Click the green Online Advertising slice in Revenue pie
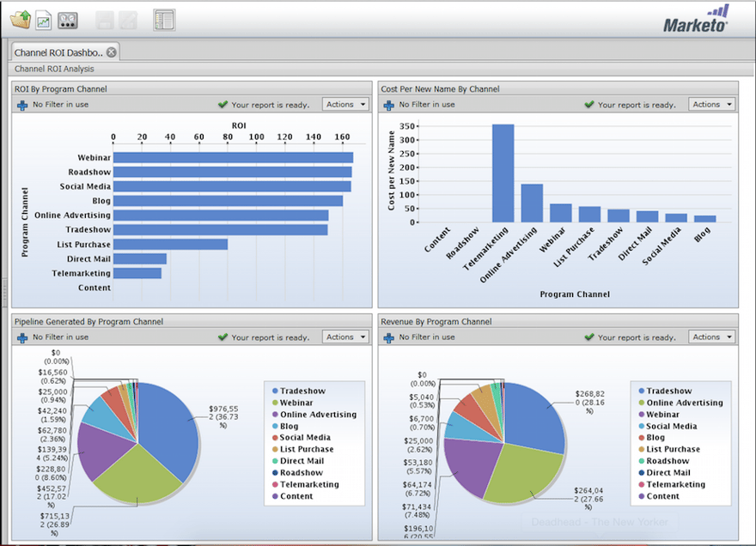 click(521, 475)
